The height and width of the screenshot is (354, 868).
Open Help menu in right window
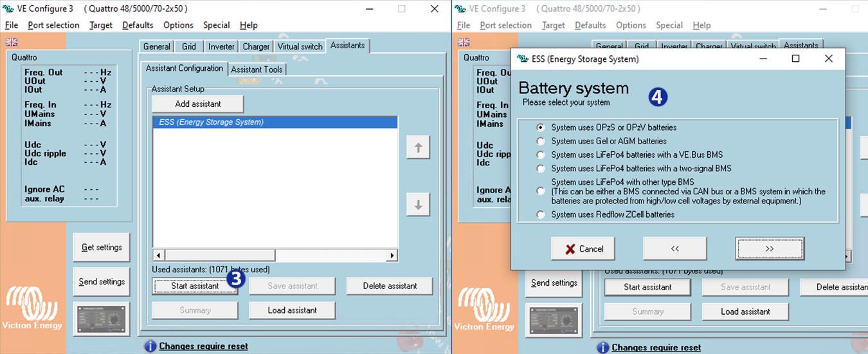click(701, 25)
